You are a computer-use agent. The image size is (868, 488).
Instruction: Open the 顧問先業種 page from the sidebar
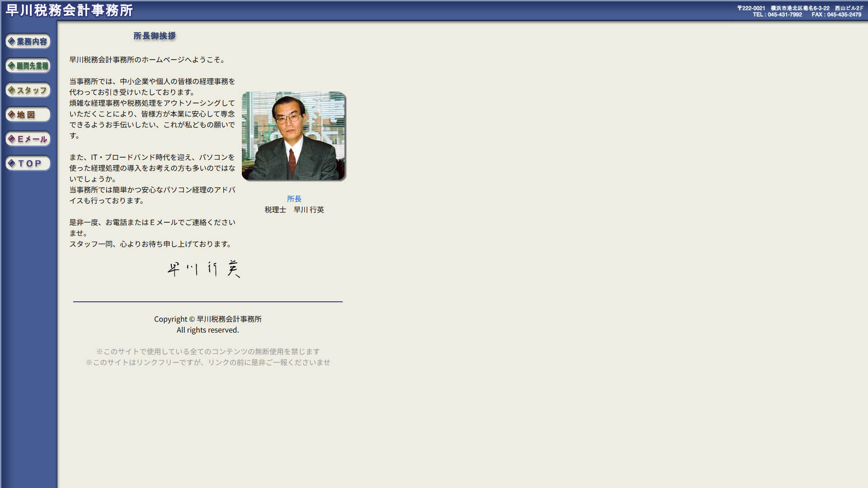[28, 66]
